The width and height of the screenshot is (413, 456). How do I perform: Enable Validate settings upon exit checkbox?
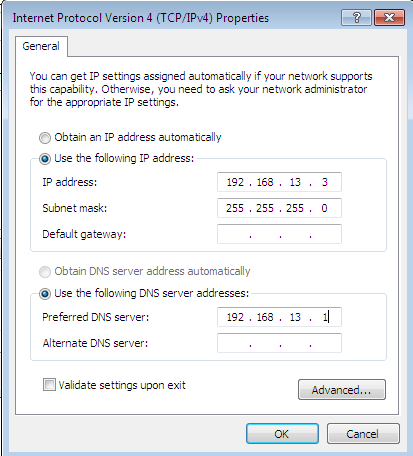click(49, 385)
